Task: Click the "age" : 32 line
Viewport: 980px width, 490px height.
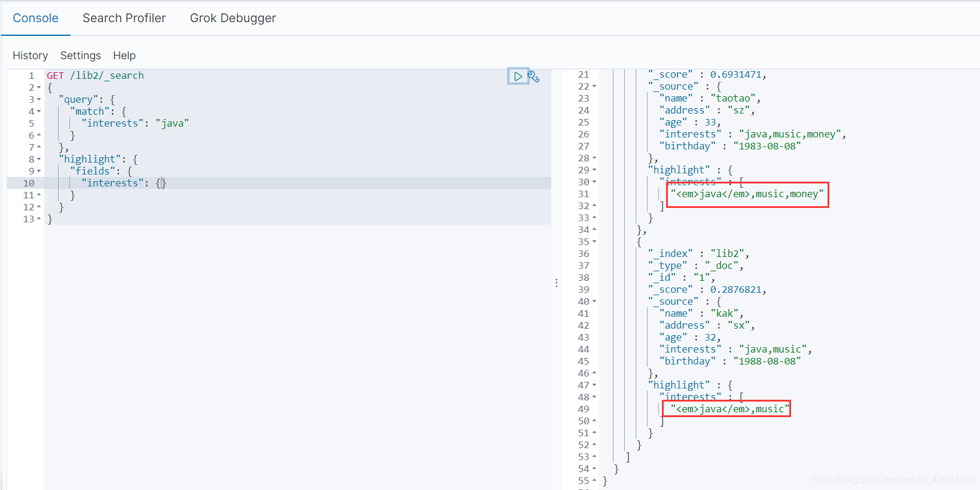Action: coord(690,338)
